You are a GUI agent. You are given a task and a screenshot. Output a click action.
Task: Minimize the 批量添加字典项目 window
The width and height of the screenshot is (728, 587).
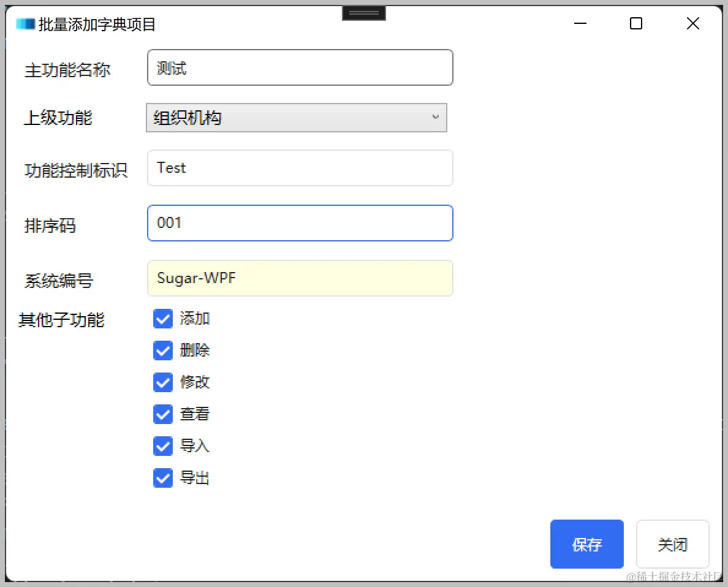pos(580,23)
